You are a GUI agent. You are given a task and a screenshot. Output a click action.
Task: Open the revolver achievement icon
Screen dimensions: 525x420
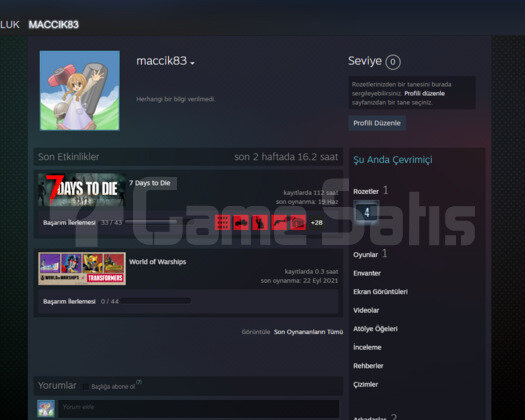[x=279, y=222]
